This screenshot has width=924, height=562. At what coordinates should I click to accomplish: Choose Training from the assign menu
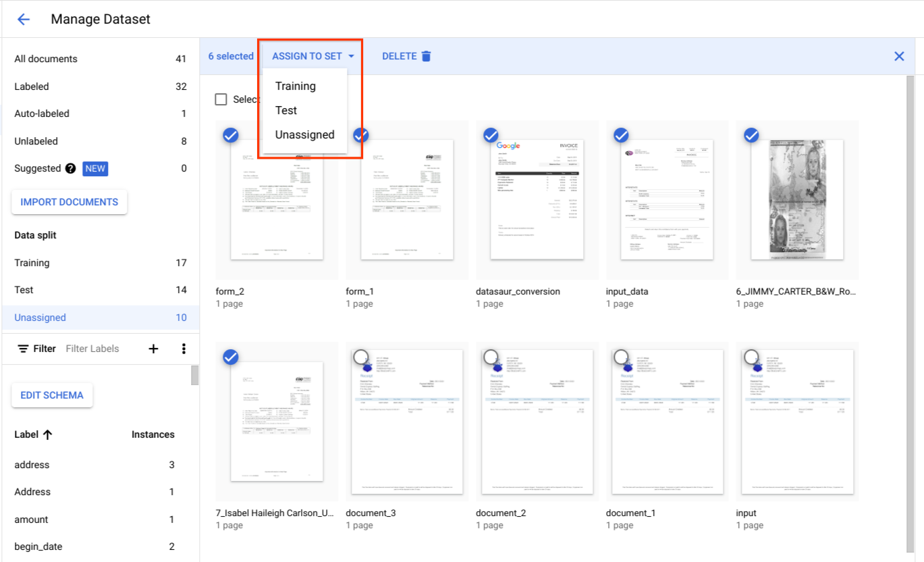click(x=296, y=86)
